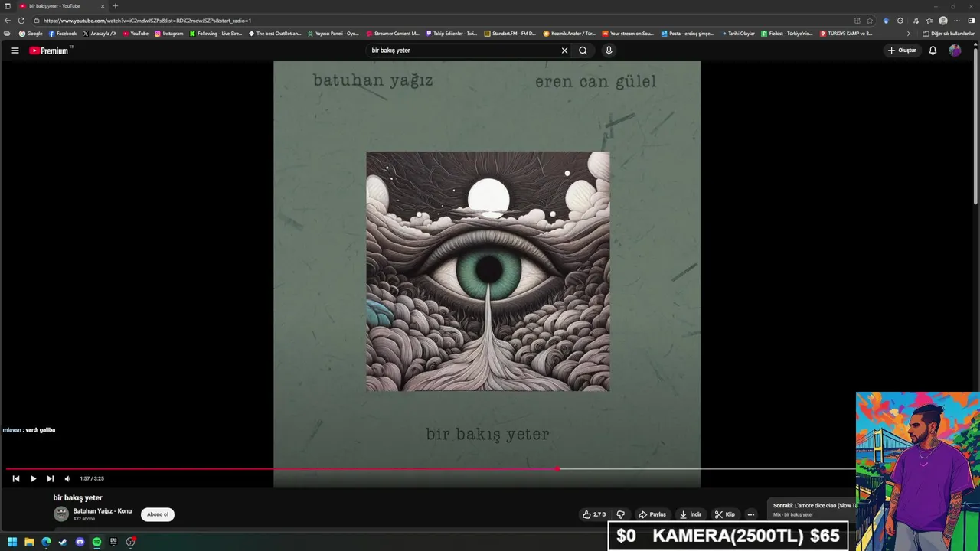Start voice search with microphone icon
This screenshot has width=980, height=551.
(609, 51)
